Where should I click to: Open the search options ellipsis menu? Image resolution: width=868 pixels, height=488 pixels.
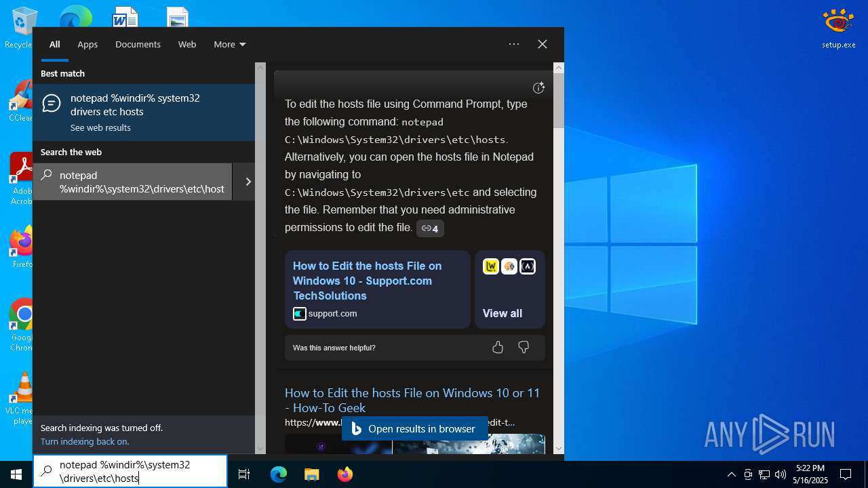click(x=514, y=44)
